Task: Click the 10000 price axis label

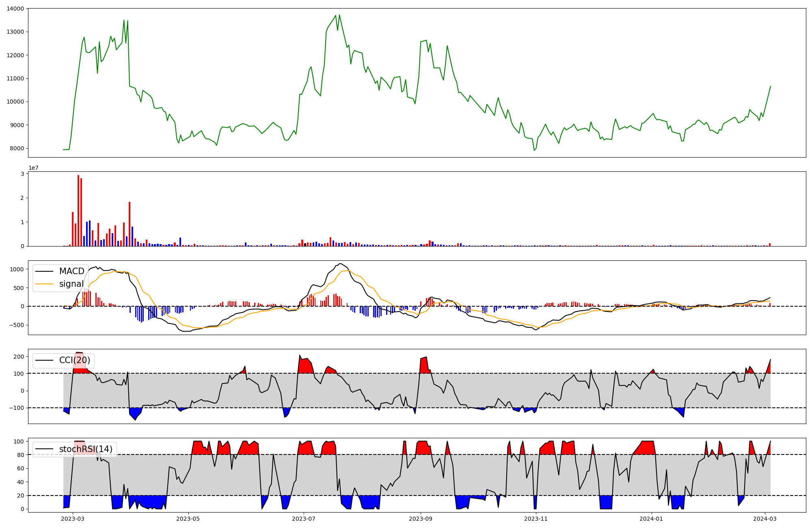Action: [x=15, y=102]
